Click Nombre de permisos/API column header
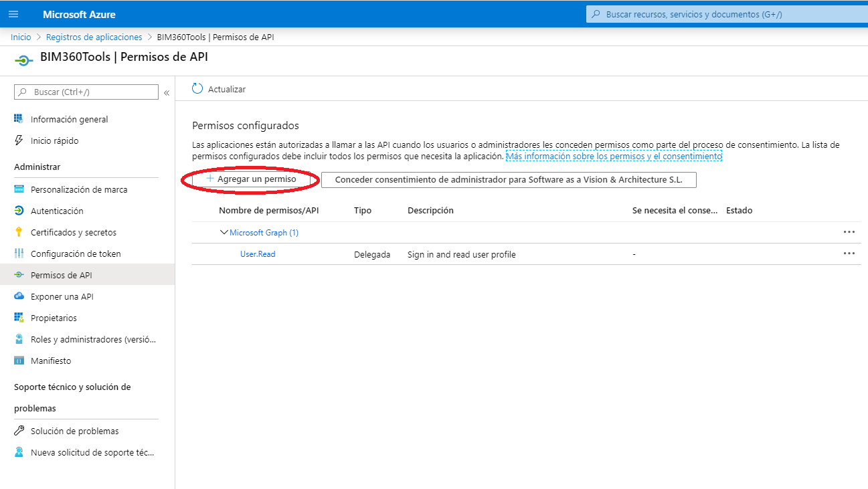Image resolution: width=868 pixels, height=489 pixels. 269,210
